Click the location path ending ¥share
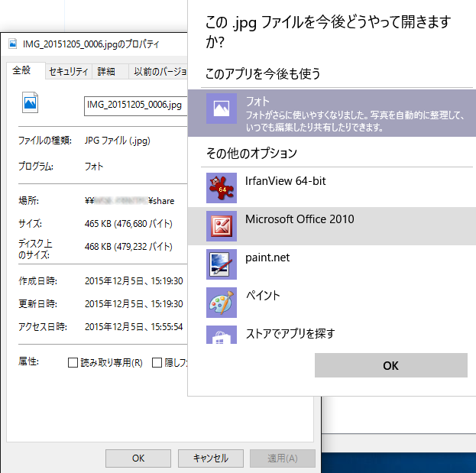Viewport: 476px width, 473px height. (130, 201)
